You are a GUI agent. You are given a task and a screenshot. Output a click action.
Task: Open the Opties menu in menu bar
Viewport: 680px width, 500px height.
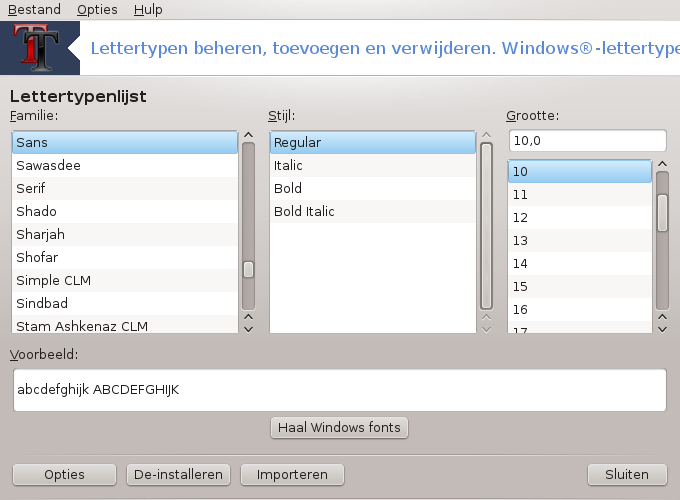pos(97,10)
